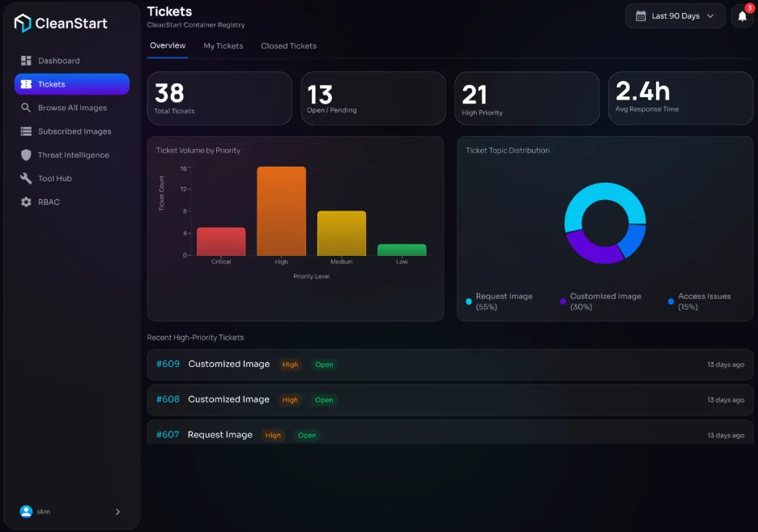Click the Tool Hub wrench icon
The height and width of the screenshot is (532, 758).
[x=26, y=178]
